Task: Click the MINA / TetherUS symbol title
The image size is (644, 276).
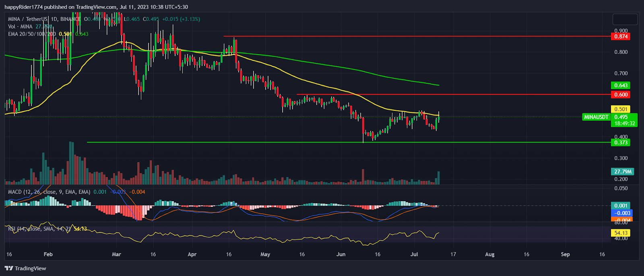Action: 44,19
